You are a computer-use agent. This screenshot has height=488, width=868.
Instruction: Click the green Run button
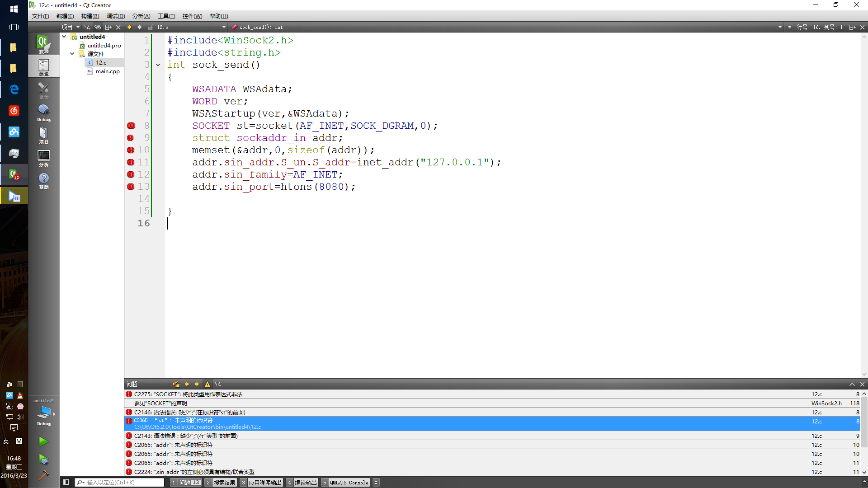[x=43, y=441]
